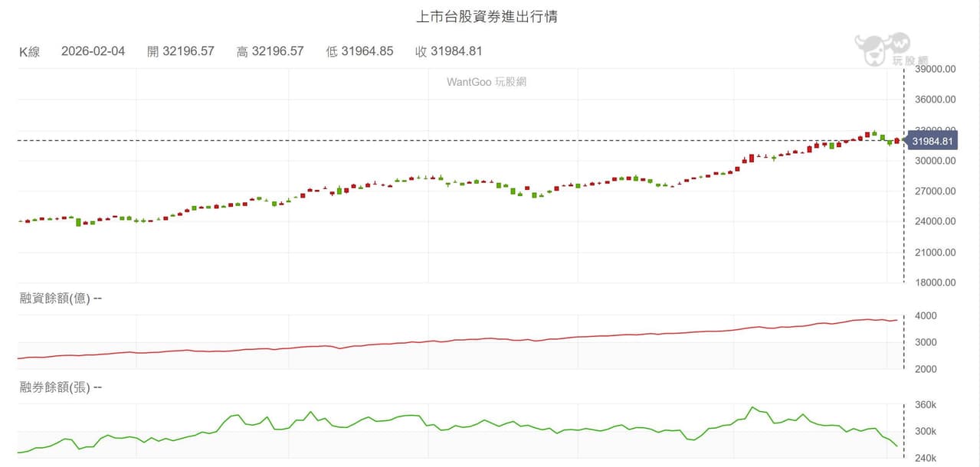This screenshot has height=467, width=980.
Task: Click the 39000.00 axis label
Action: [x=936, y=69]
